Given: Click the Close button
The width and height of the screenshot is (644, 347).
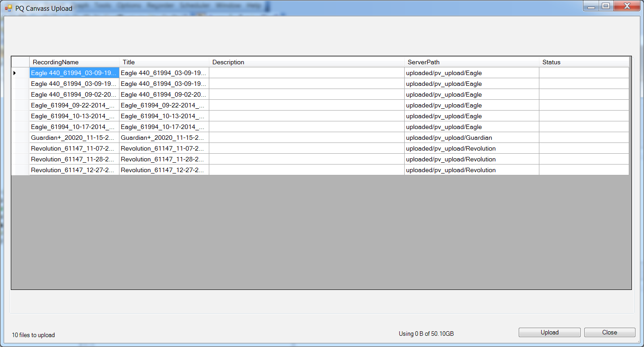Looking at the screenshot, I should pos(609,332).
